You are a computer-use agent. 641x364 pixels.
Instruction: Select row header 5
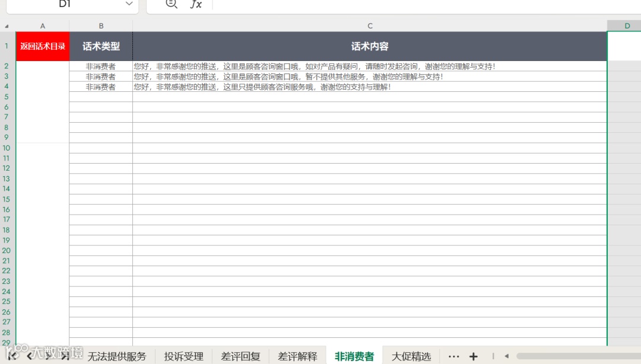coord(7,97)
